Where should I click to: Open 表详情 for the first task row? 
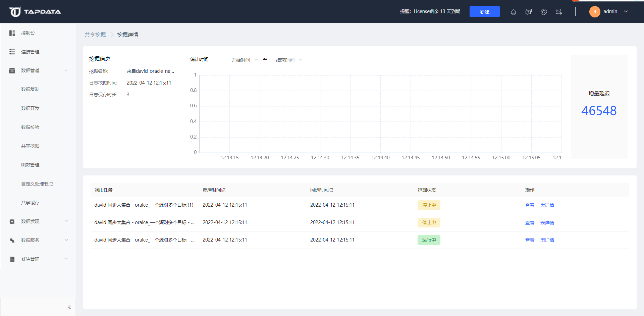[547, 205]
